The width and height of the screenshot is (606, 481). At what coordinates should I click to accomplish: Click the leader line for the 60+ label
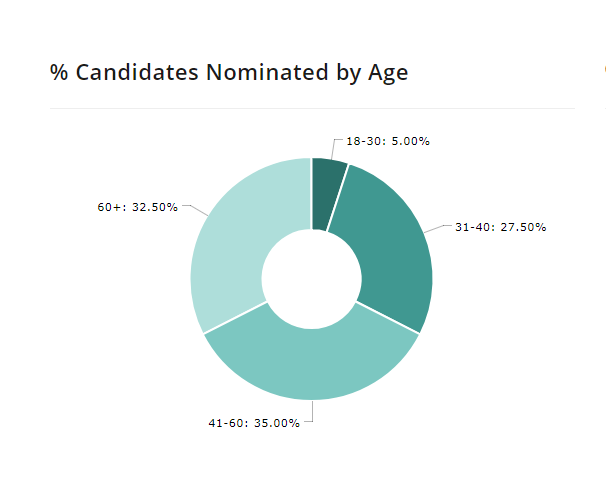click(193, 209)
